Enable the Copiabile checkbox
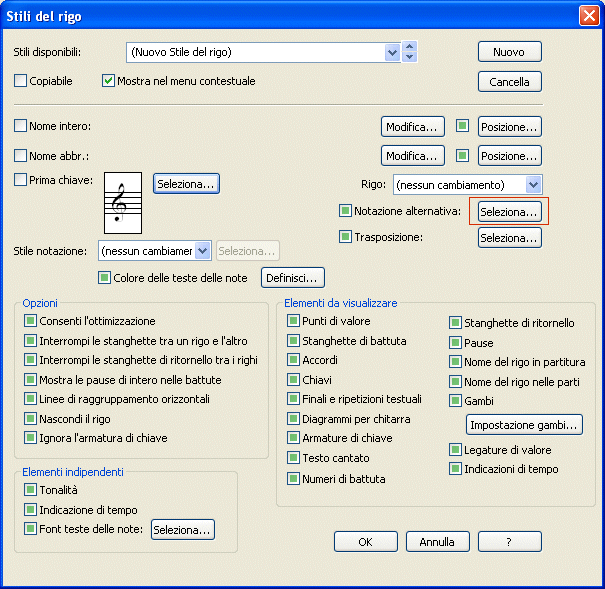This screenshot has height=589, width=605. (21, 81)
